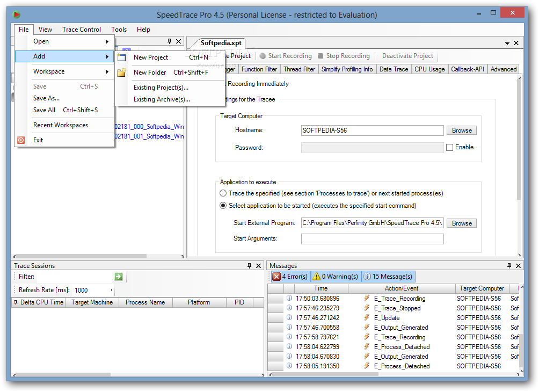Select 'Select application to be started' radio

pyautogui.click(x=223, y=206)
